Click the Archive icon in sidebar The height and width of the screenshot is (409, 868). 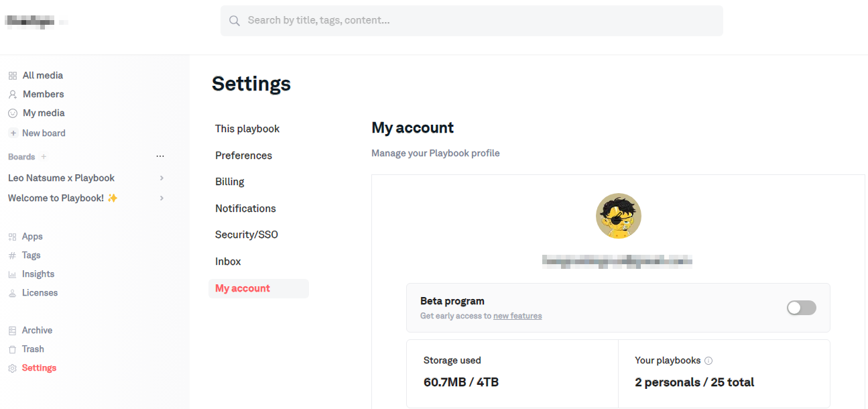pyautogui.click(x=12, y=331)
